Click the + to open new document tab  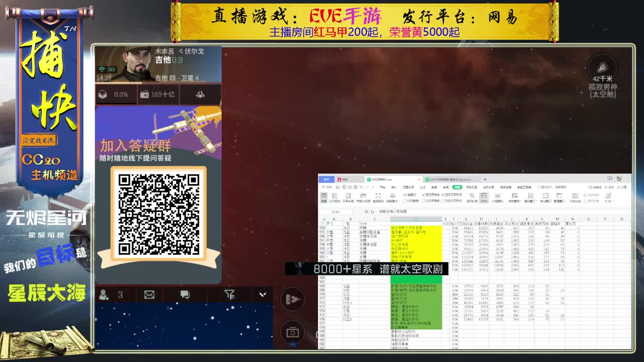pos(484,179)
